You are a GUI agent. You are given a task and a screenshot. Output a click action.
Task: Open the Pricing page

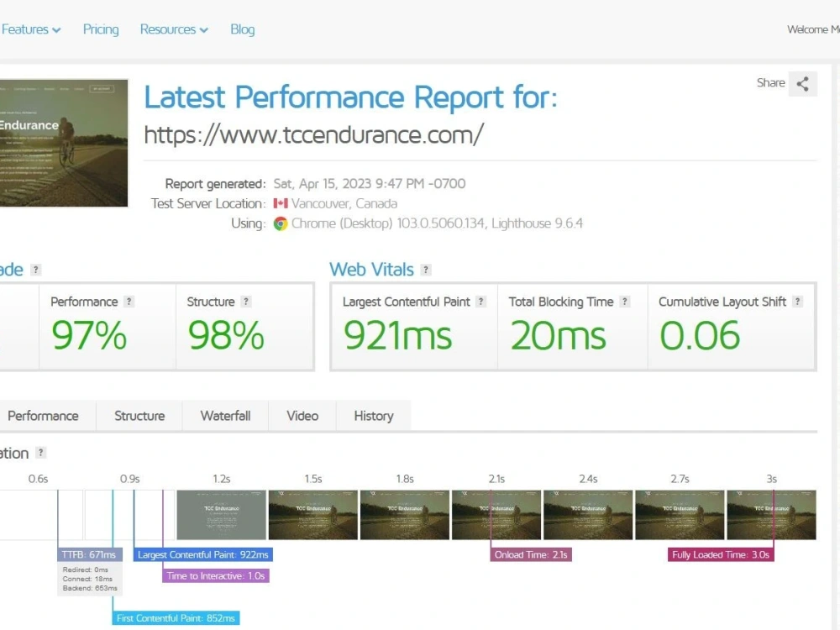(101, 29)
